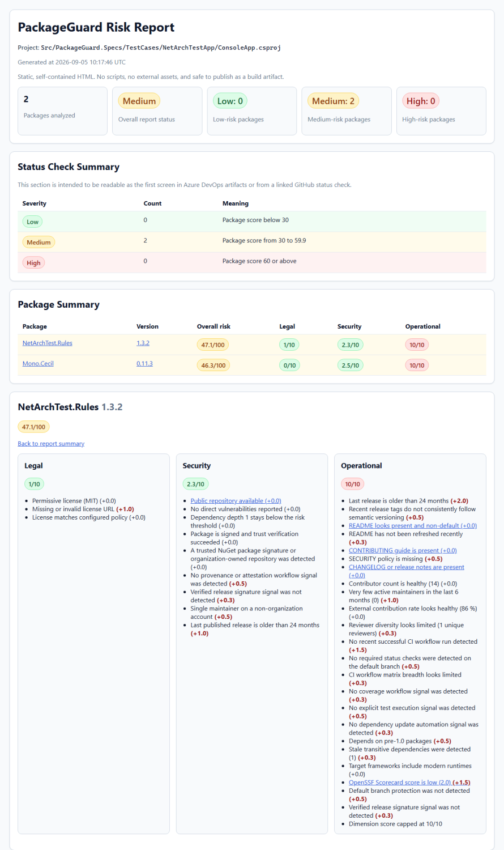The image size is (504, 850).
Task: Click 'Dependency depth 1 stays below' item
Action: pyautogui.click(x=247, y=521)
